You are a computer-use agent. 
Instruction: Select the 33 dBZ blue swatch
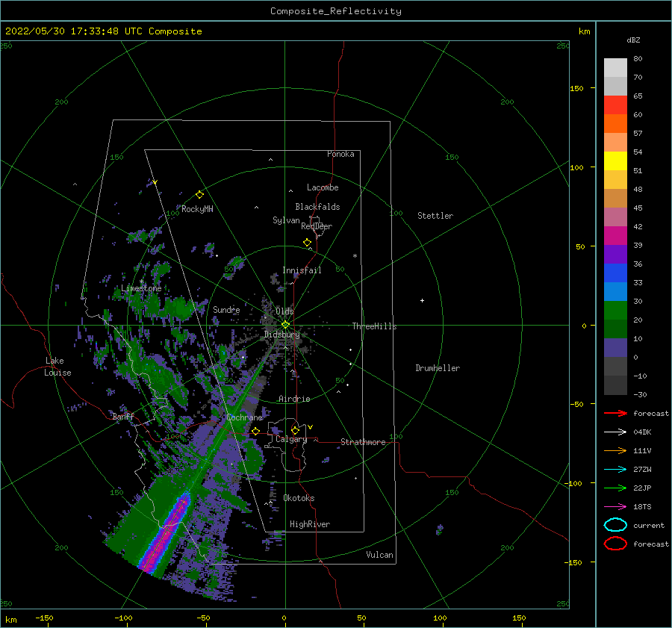(615, 292)
